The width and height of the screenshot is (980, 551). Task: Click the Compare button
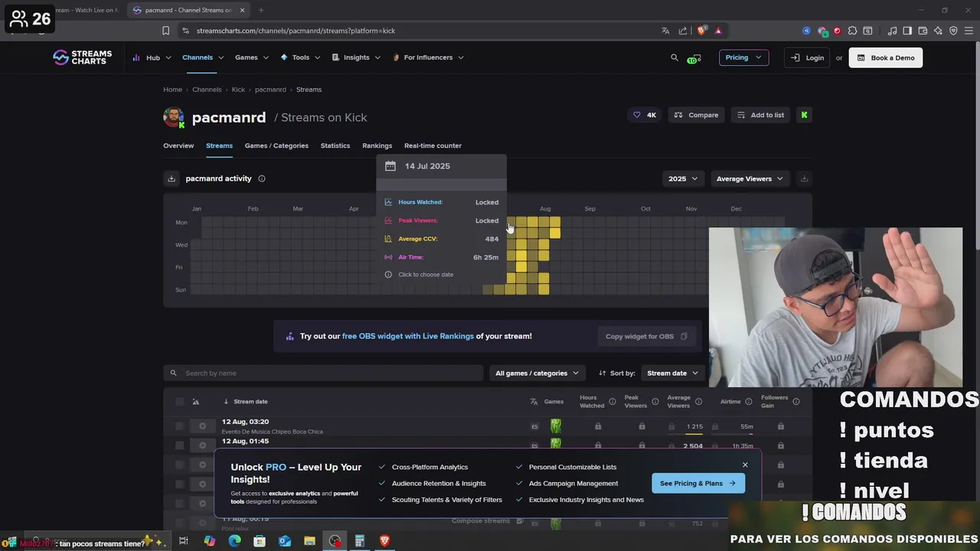click(x=696, y=115)
